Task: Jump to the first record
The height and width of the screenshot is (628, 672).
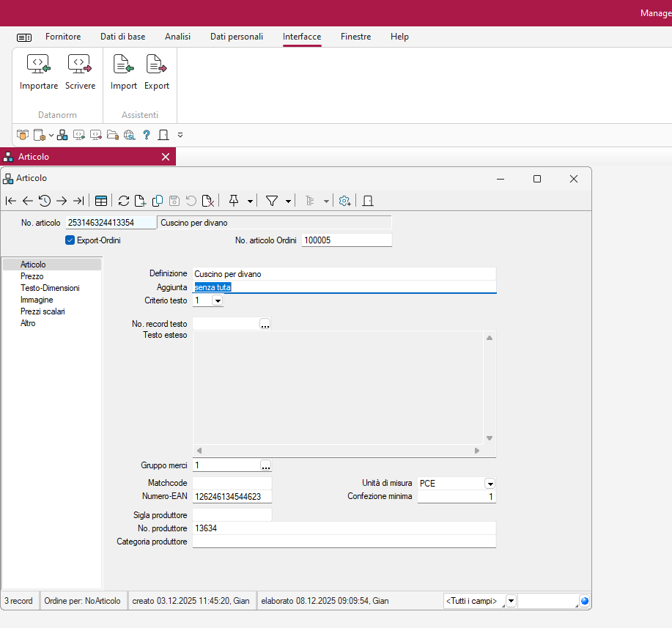Action: [x=11, y=201]
